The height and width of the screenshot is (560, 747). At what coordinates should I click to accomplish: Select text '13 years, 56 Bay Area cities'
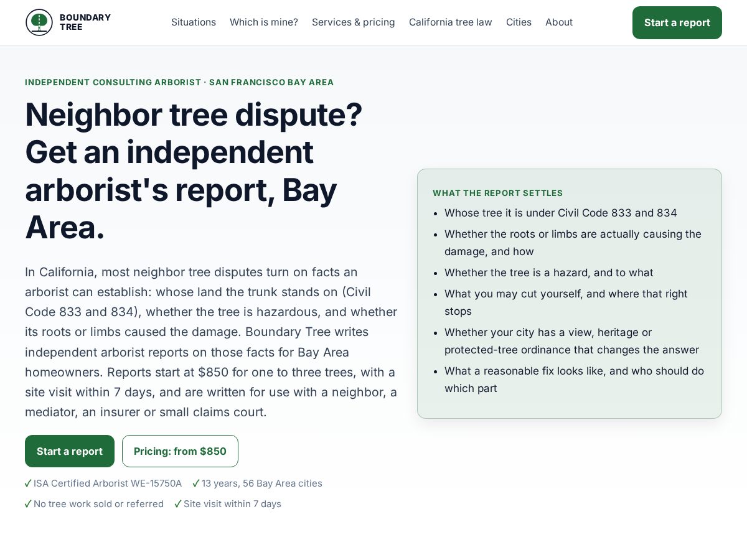coord(262,483)
